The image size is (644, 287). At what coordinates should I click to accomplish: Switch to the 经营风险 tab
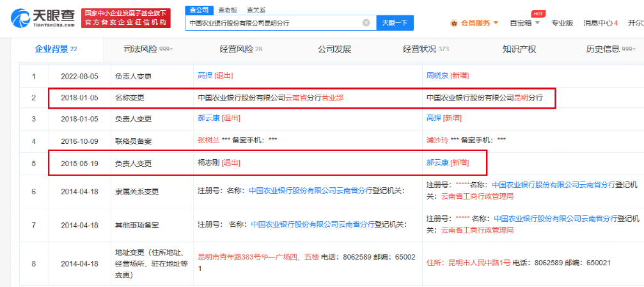tap(241, 50)
